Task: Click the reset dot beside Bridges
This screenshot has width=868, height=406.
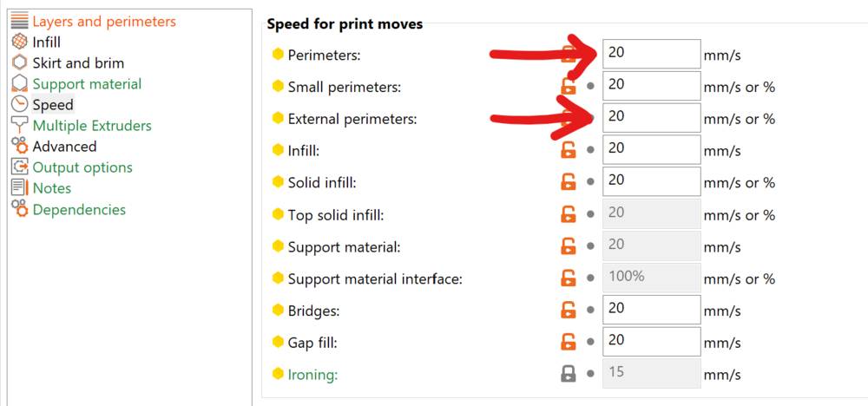Action: [x=591, y=311]
